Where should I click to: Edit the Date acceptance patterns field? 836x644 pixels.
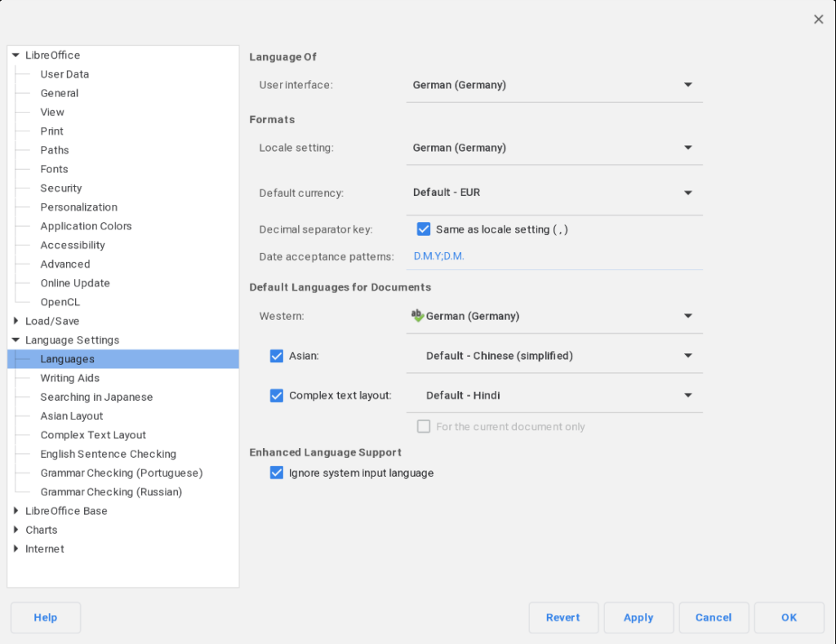(x=554, y=256)
